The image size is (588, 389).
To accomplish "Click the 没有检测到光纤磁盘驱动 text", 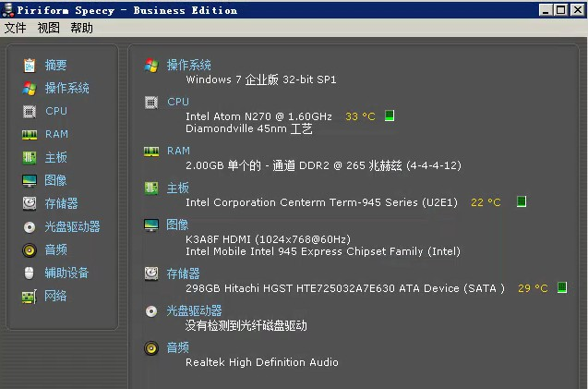I will click(246, 325).
